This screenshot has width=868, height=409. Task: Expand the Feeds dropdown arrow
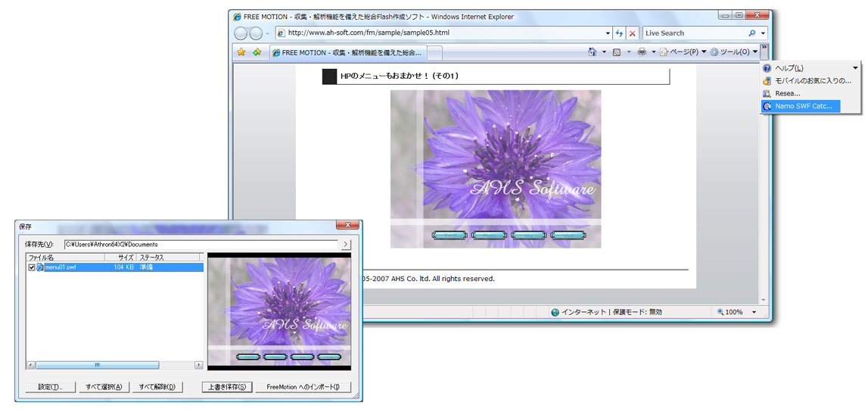628,52
